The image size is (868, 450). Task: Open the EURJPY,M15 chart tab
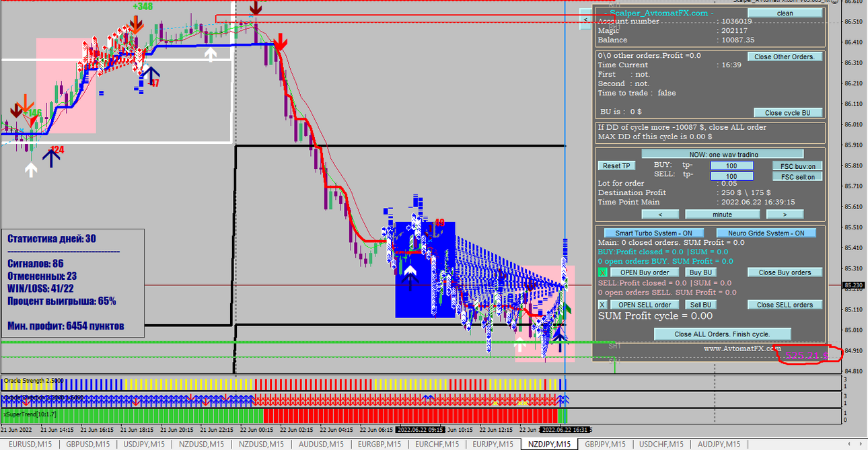tap(493, 444)
